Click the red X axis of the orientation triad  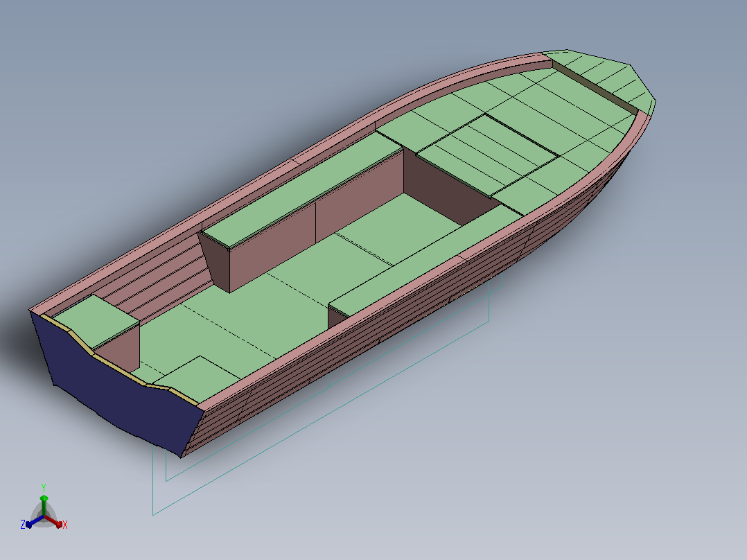coord(53,521)
